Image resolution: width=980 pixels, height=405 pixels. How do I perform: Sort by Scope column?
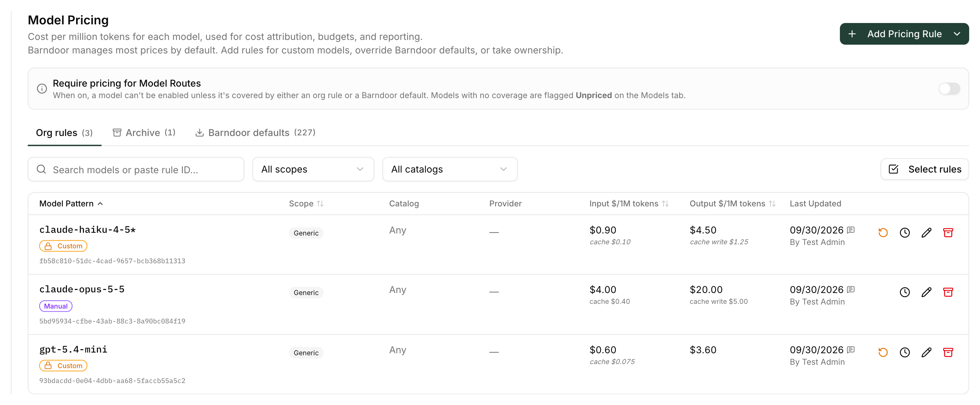click(x=306, y=203)
